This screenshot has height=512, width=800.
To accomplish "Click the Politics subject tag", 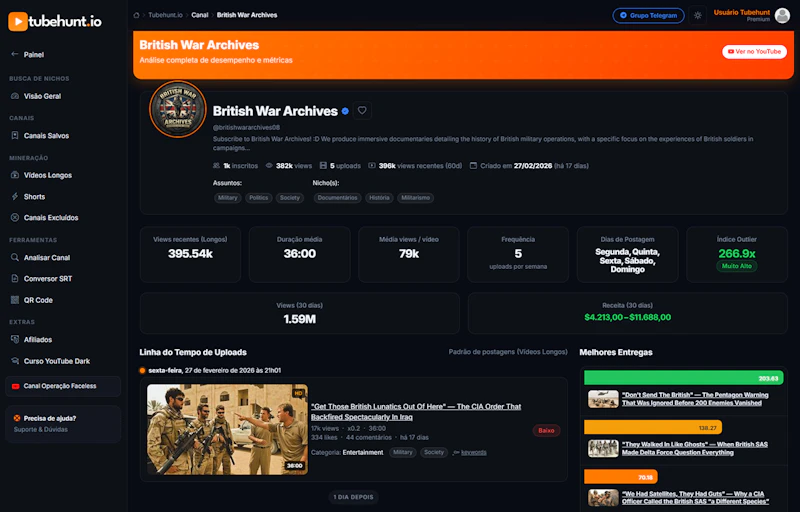I will point(259,198).
